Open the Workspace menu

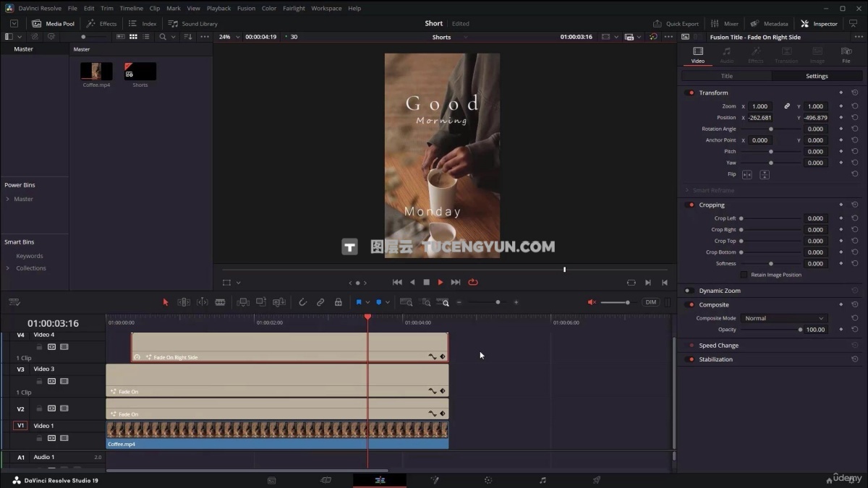click(x=326, y=8)
